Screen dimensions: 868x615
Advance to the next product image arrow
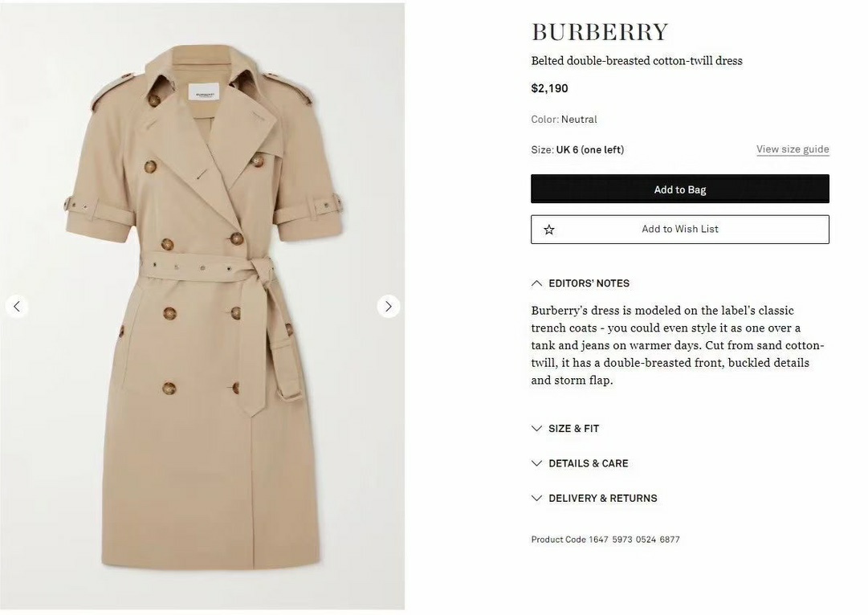pos(388,306)
